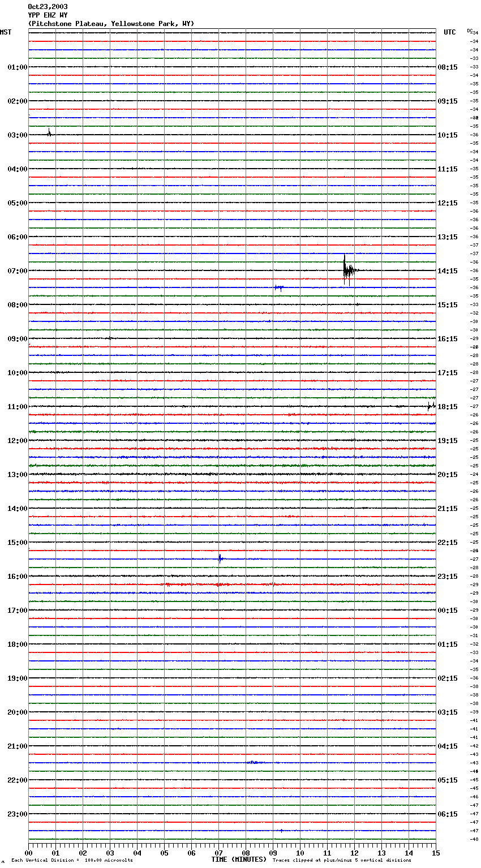Image resolution: width=481 pixels, height=868 pixels.
Task: Select the 09:15 UTC time label
Action: pyautogui.click(x=448, y=101)
